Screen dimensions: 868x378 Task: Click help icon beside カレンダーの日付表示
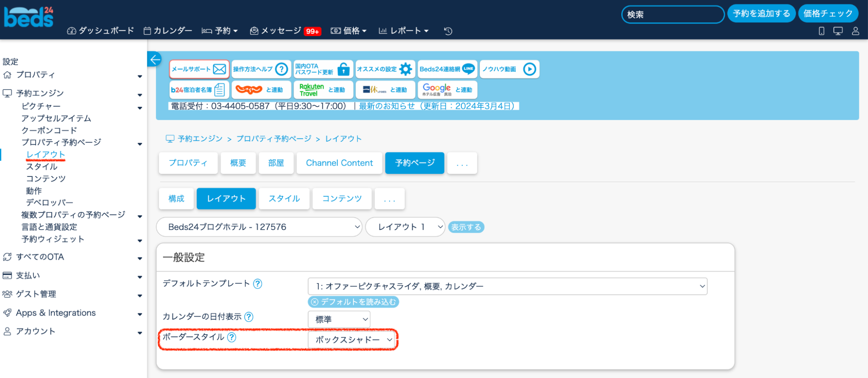[x=249, y=317]
